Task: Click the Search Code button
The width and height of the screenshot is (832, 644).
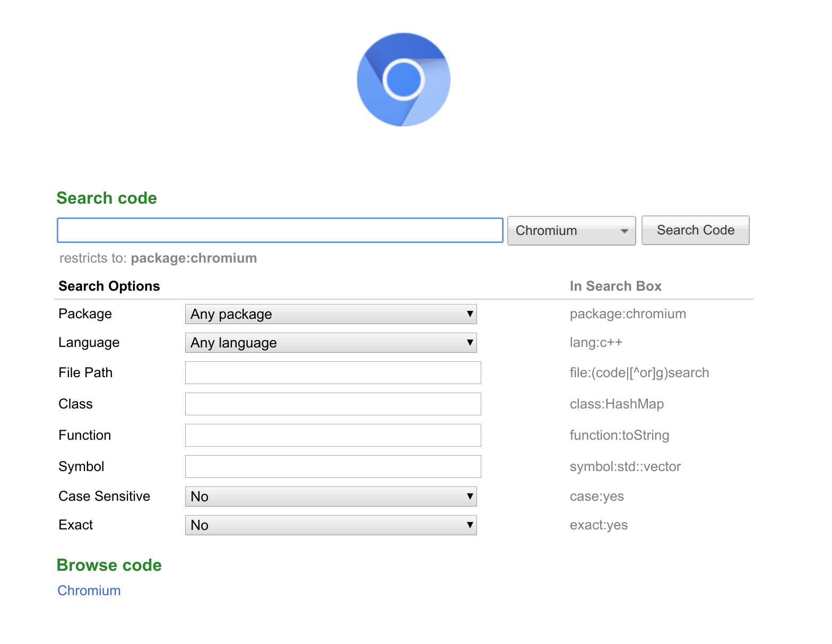Action: [x=696, y=230]
